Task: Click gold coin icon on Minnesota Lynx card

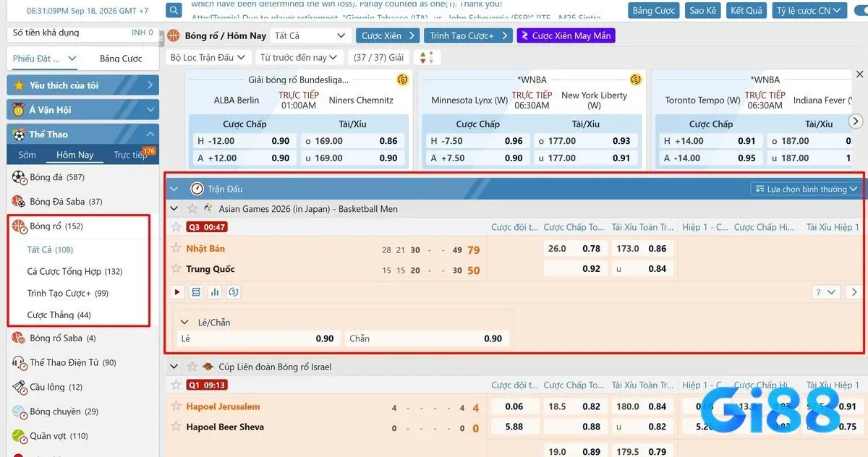Action: point(636,80)
